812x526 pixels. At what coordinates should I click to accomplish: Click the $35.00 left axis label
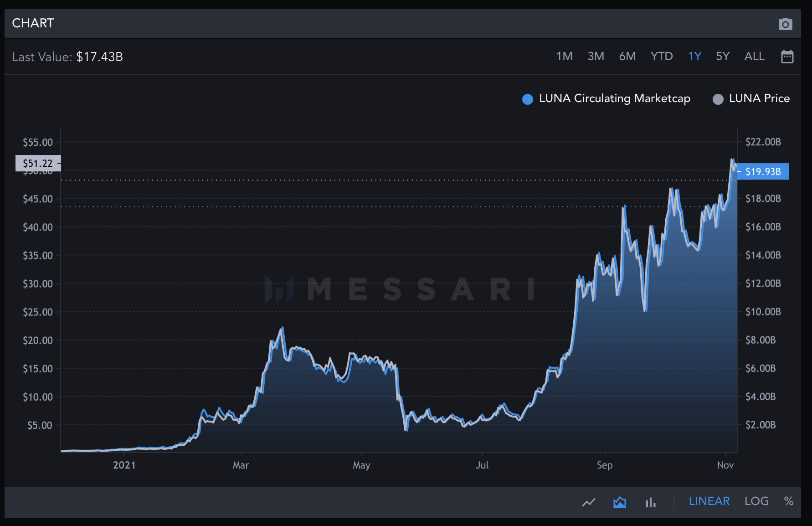[38, 256]
